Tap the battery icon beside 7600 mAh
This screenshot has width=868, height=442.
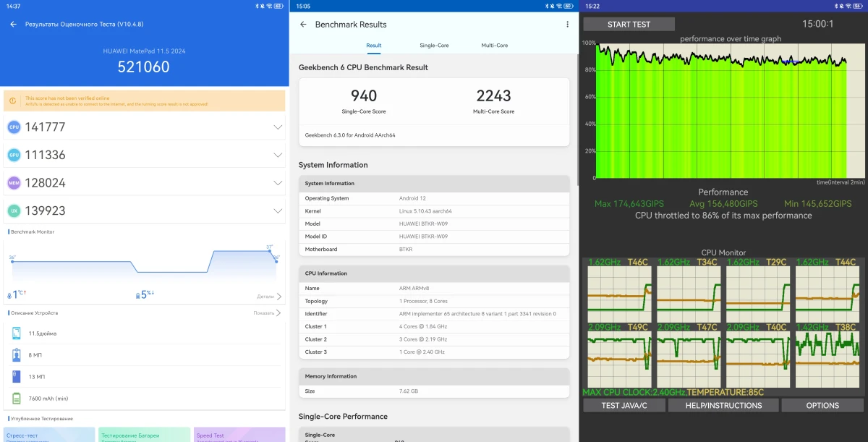pyautogui.click(x=17, y=398)
